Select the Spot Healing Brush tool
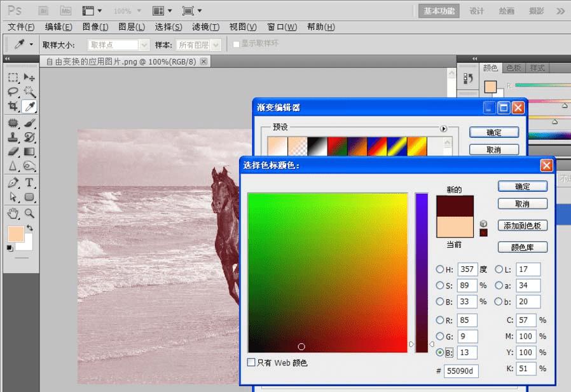The image size is (571, 392). coord(13,123)
